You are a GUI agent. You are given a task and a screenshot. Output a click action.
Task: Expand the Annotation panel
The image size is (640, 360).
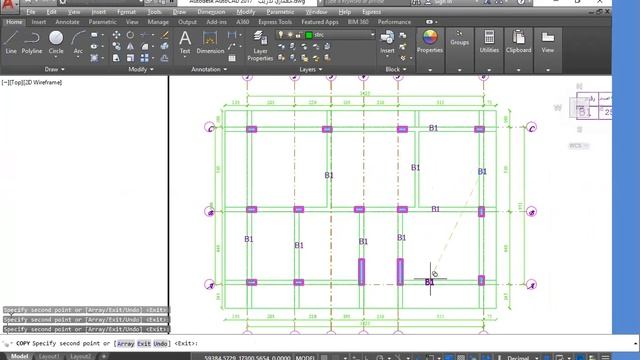209,69
